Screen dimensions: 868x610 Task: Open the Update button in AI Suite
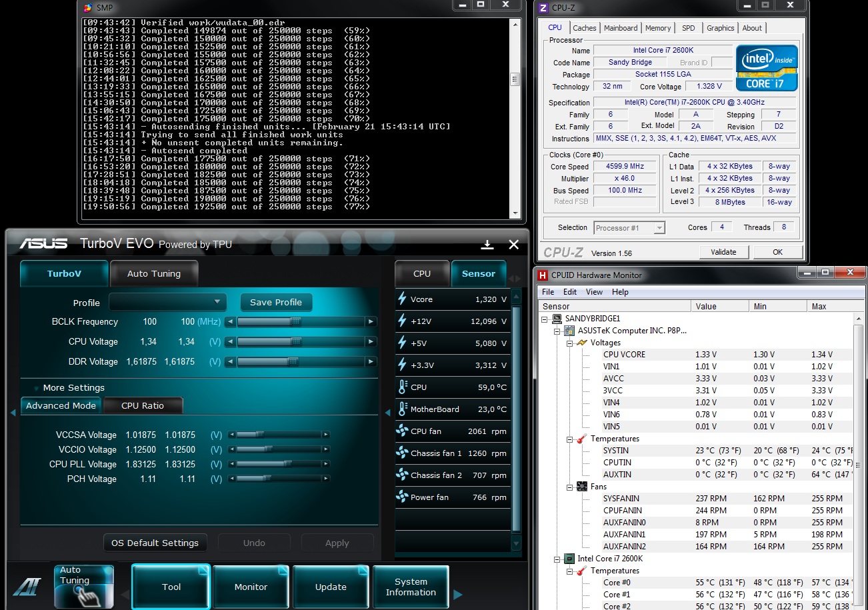tap(331, 587)
